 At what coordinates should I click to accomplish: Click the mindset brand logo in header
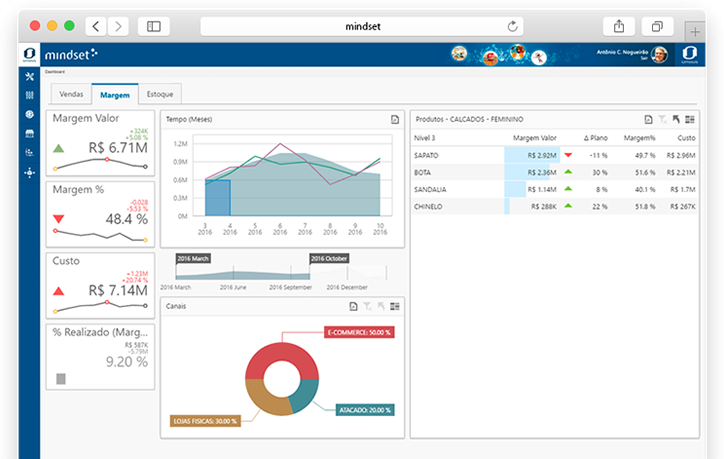click(x=71, y=54)
